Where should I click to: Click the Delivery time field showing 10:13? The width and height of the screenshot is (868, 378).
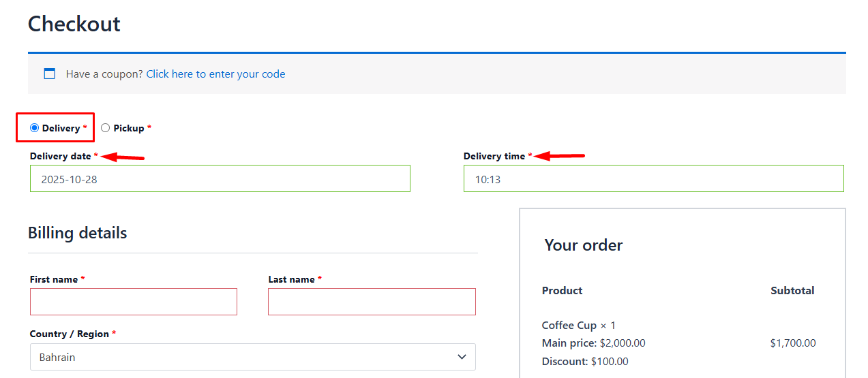653,178
